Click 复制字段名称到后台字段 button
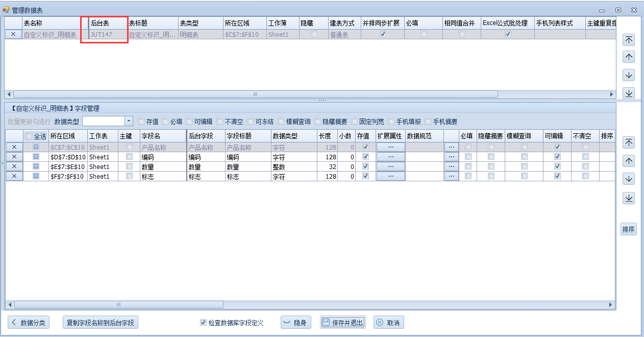 tap(101, 323)
